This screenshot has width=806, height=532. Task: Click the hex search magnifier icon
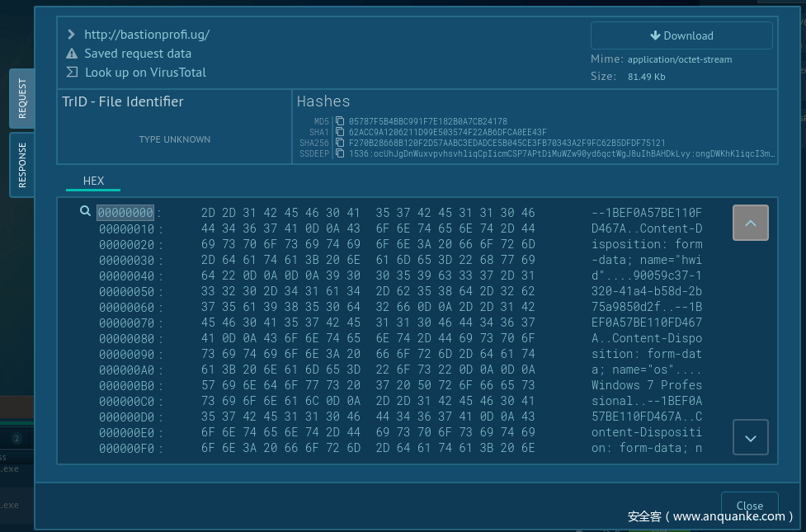click(x=85, y=211)
